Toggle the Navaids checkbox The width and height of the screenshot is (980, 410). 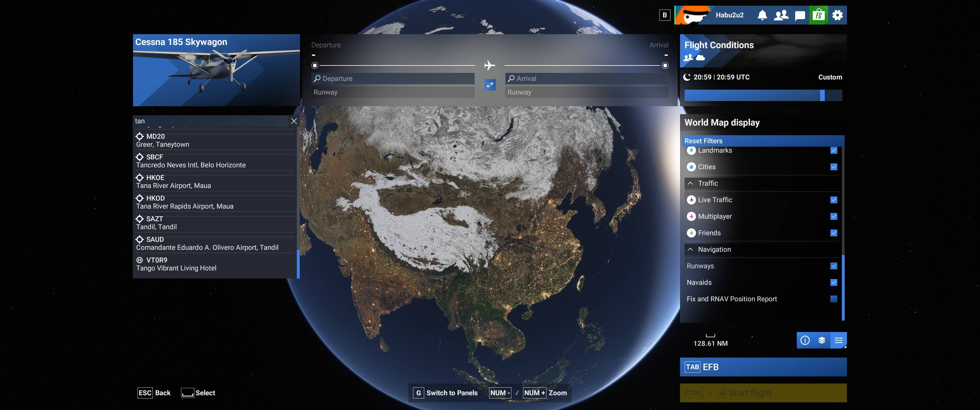pyautogui.click(x=834, y=283)
